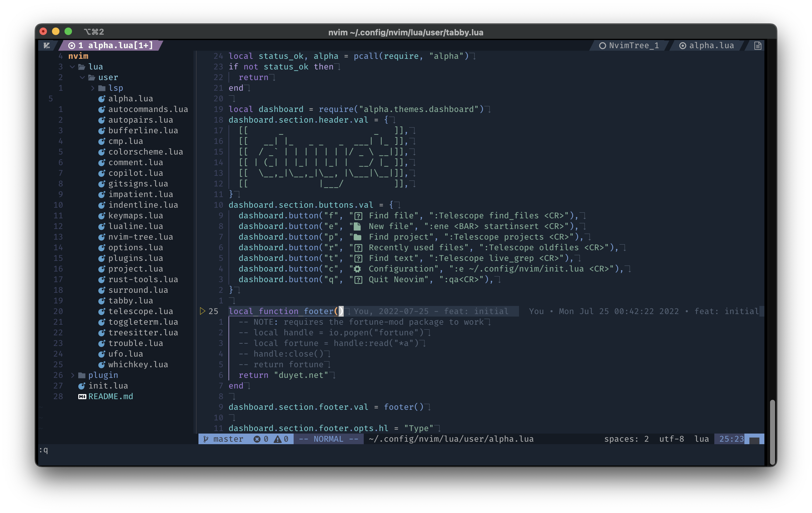Collapse the user folder chevron

pyautogui.click(x=82, y=78)
